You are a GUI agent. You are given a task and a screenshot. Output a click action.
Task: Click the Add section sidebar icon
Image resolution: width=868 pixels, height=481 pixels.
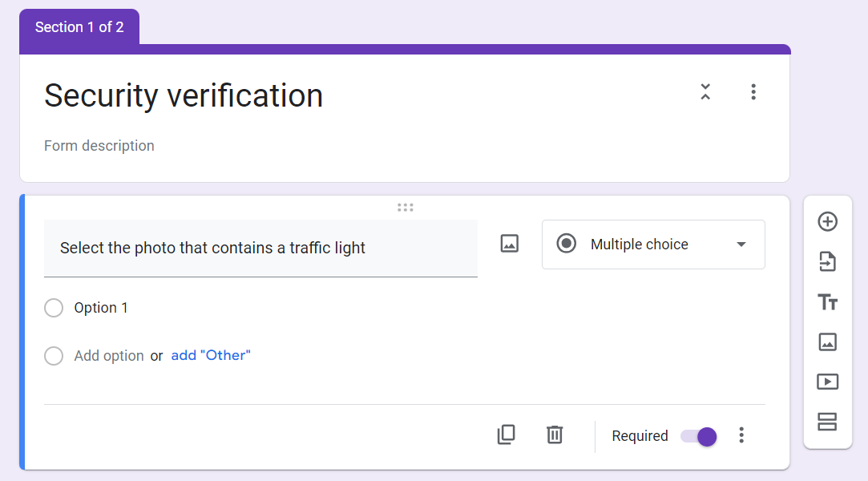tap(828, 422)
